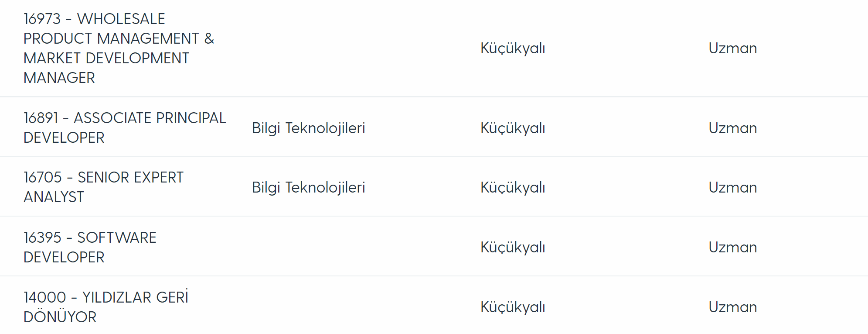Open the 14000 Yıldızlar Geri Dönüyor listing
This screenshot has height=334, width=868.
point(106,306)
